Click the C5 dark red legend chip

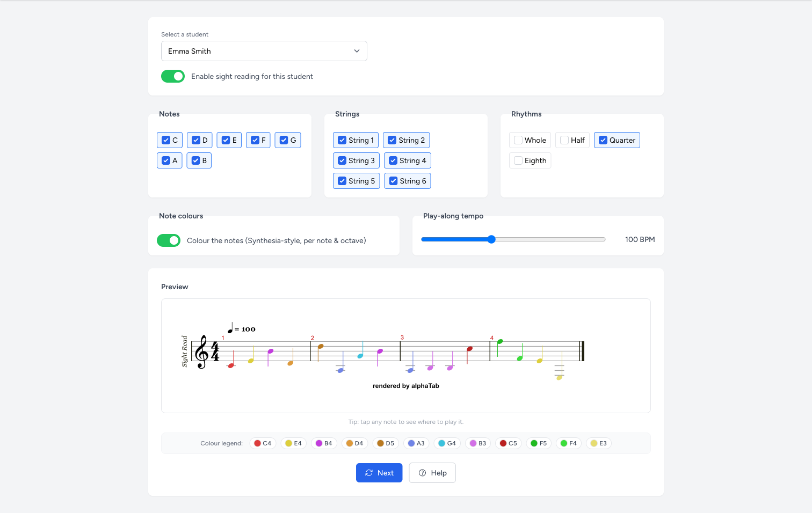[x=508, y=443]
